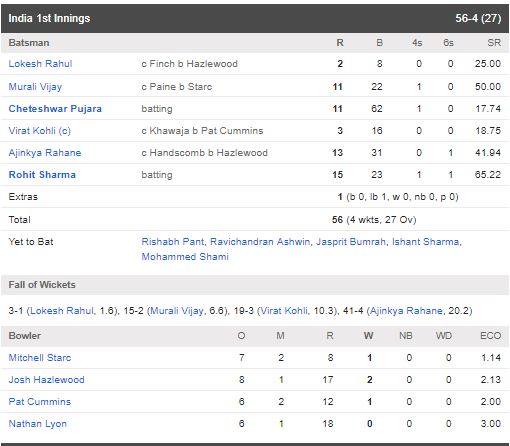Screen dimensions: 510x446
Task: Open Lokesh Rahul in Fall of Wickets
Action: point(62,311)
